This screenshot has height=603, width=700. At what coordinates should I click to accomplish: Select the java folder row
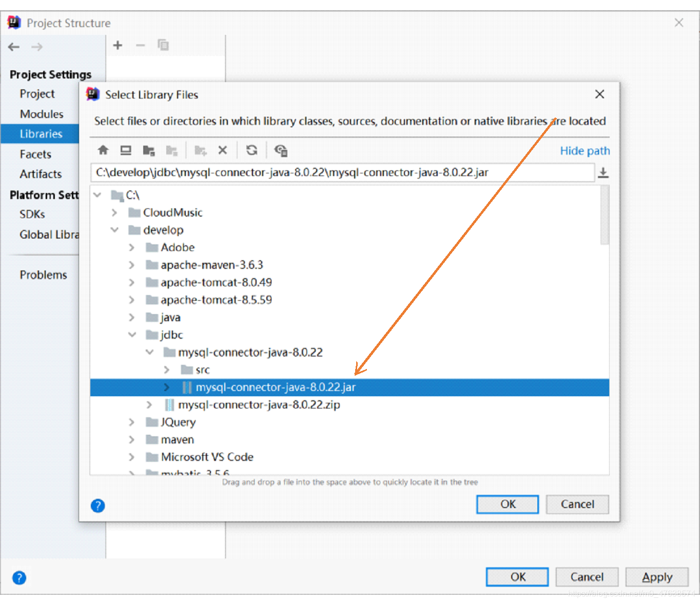(x=349, y=317)
